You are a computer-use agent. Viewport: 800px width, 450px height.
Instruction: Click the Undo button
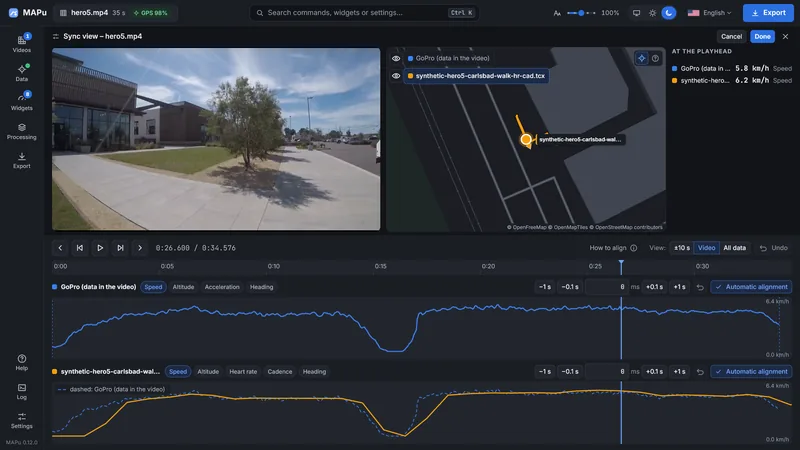click(773, 248)
